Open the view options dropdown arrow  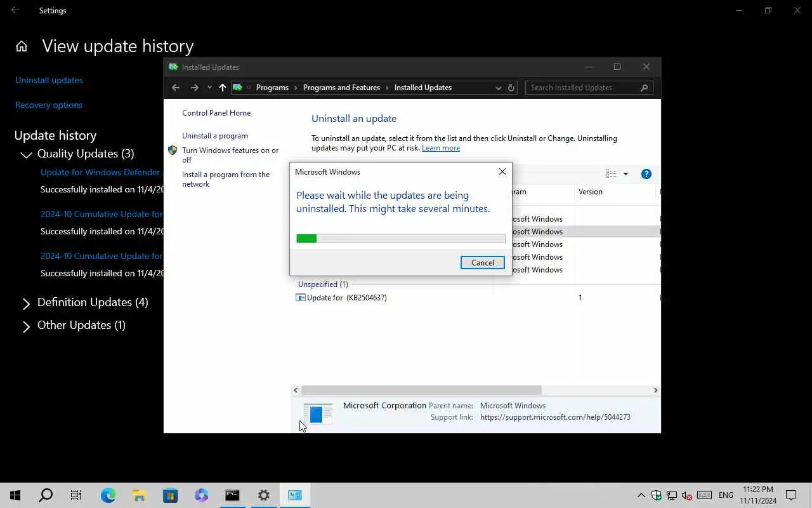[625, 174]
